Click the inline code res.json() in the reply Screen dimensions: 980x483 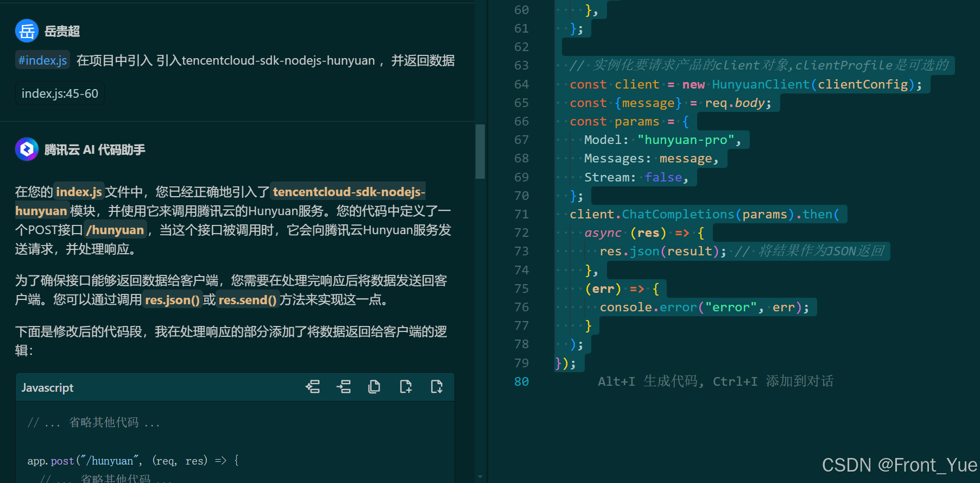tap(173, 299)
